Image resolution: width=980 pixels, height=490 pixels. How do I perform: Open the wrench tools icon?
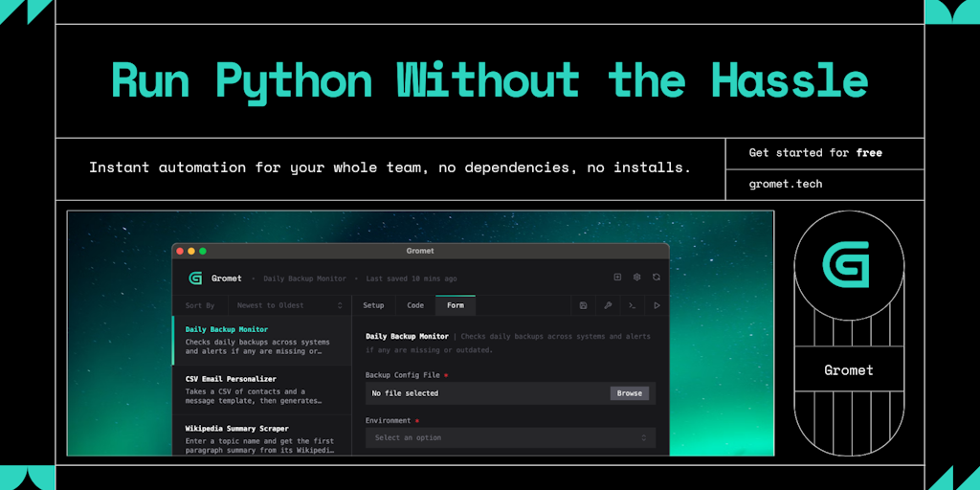point(608,305)
